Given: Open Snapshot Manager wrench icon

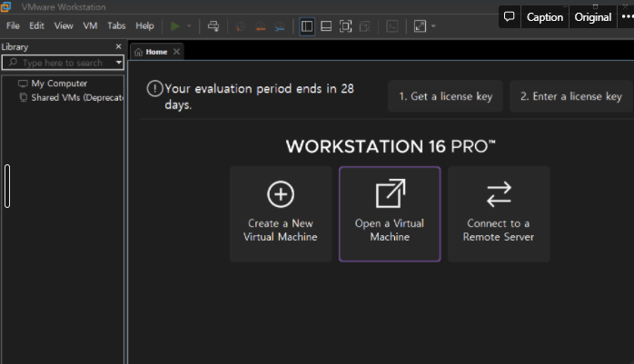Looking at the screenshot, I should point(280,26).
